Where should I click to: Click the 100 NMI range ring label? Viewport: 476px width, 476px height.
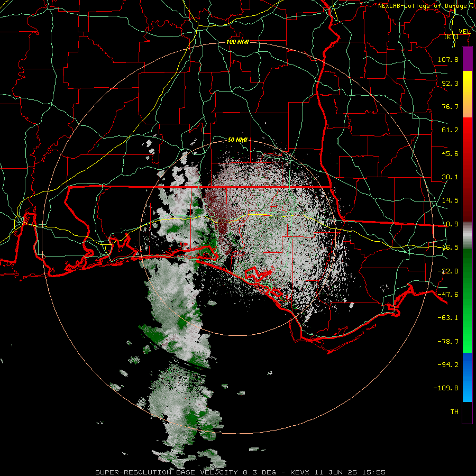[x=237, y=42]
